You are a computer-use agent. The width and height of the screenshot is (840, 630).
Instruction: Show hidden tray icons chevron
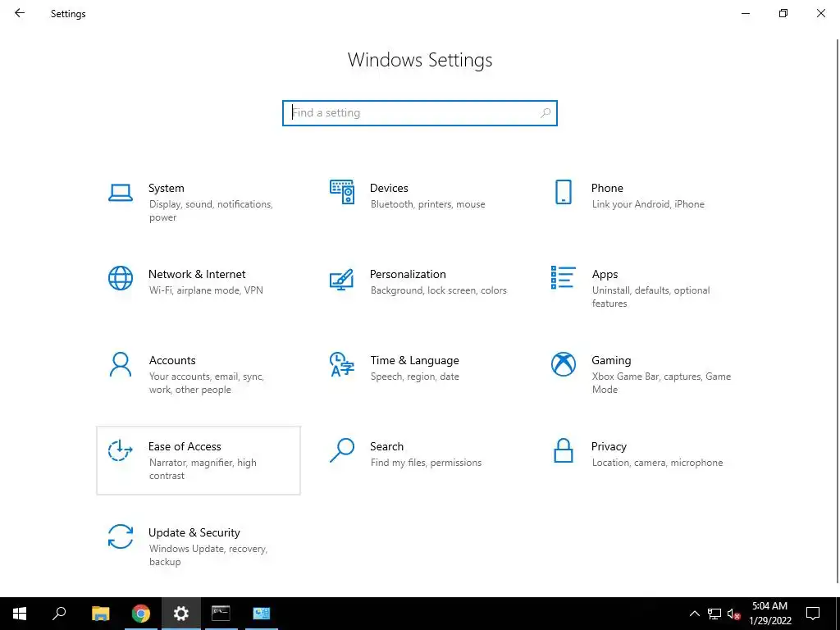[x=694, y=614]
